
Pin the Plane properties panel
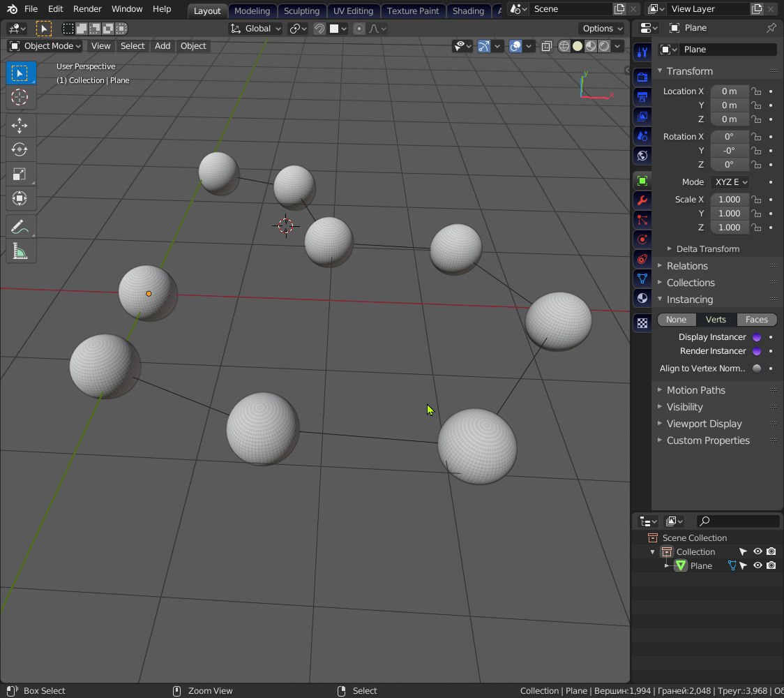pos(771,28)
